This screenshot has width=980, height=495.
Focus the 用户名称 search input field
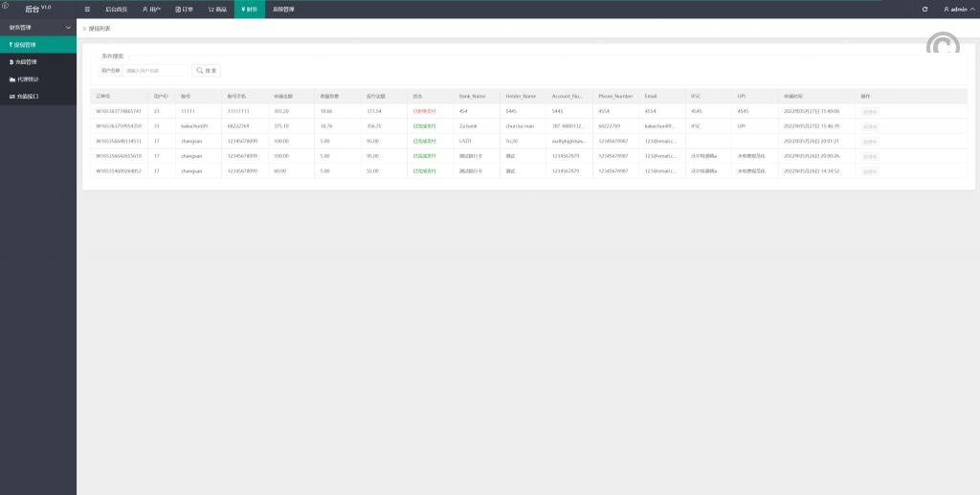[156, 71]
